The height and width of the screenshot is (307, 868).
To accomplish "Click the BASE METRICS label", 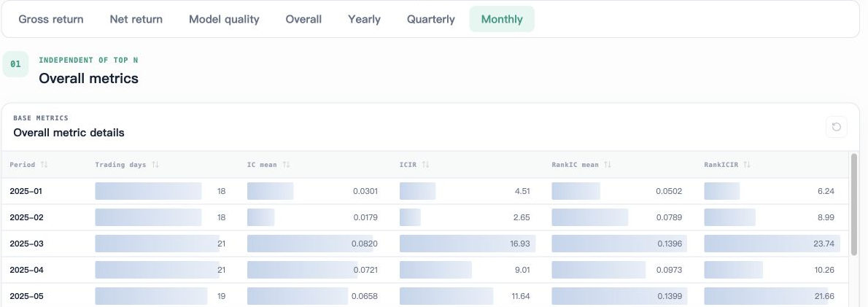I will [x=41, y=118].
